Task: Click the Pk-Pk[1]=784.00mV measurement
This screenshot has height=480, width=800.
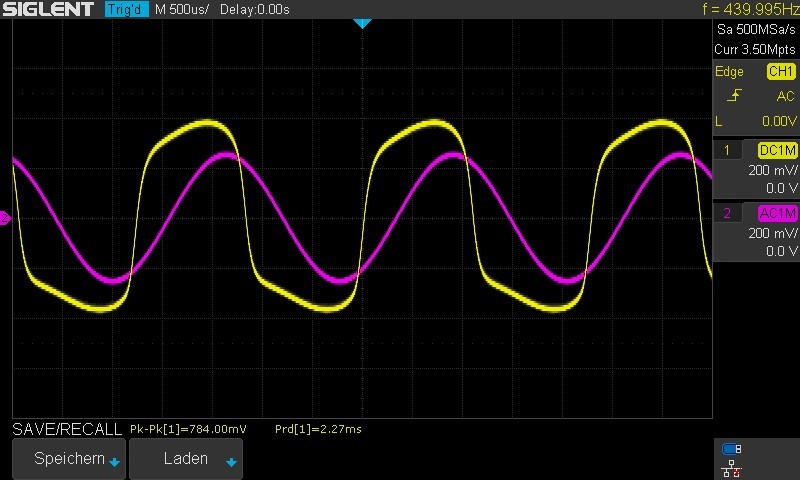Action: pos(188,429)
